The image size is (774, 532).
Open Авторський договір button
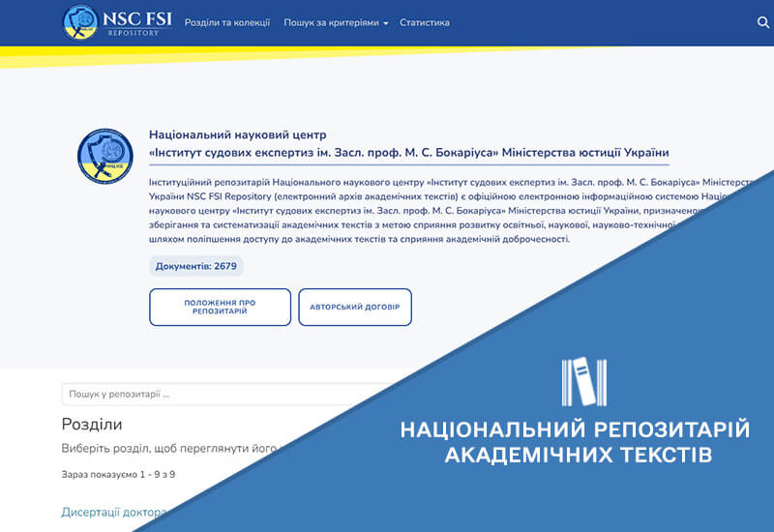(x=355, y=307)
